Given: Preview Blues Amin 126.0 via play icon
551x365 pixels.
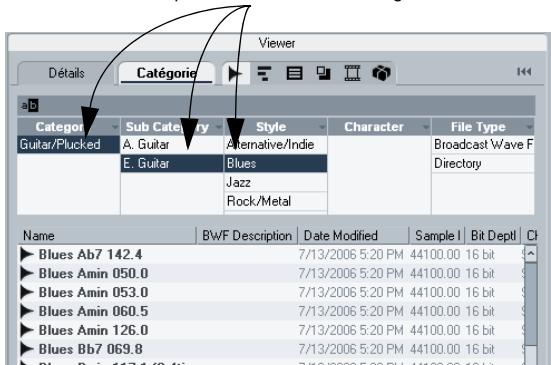Looking at the screenshot, I should tap(27, 330).
